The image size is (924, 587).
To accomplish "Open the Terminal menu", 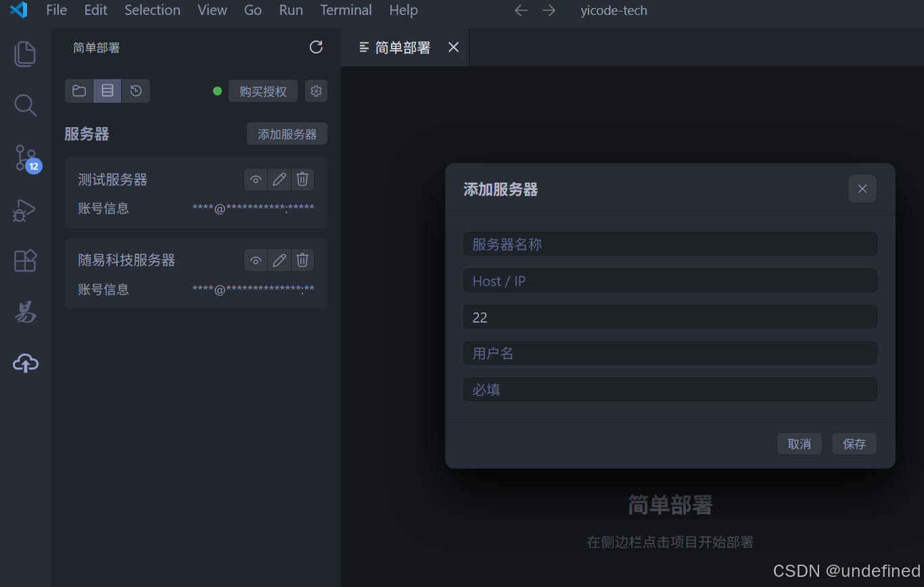I will point(346,10).
